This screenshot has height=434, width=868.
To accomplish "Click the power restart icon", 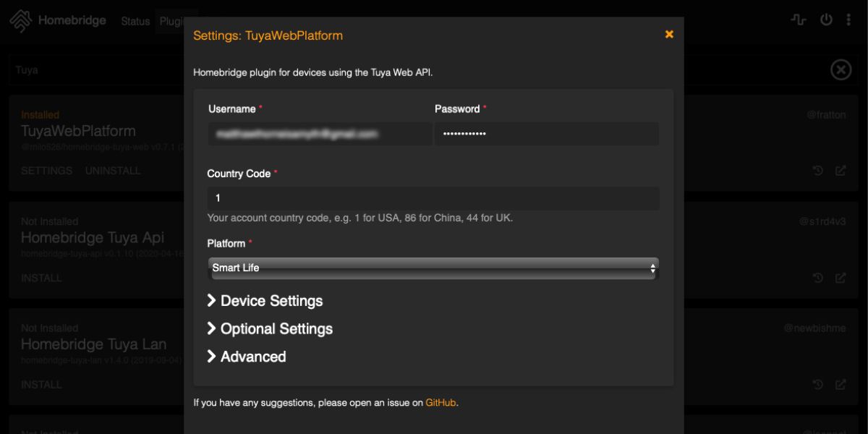I will click(826, 20).
